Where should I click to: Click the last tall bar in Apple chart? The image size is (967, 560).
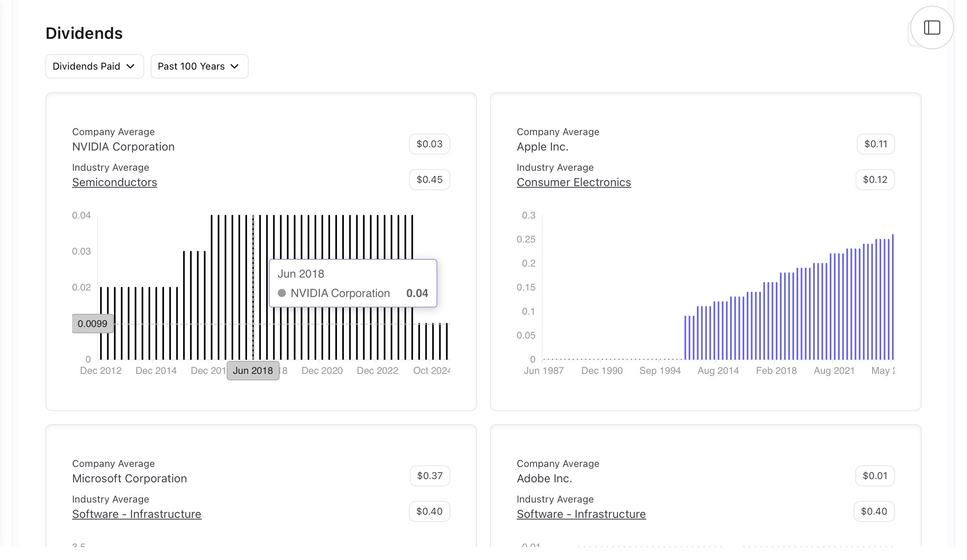click(893, 297)
